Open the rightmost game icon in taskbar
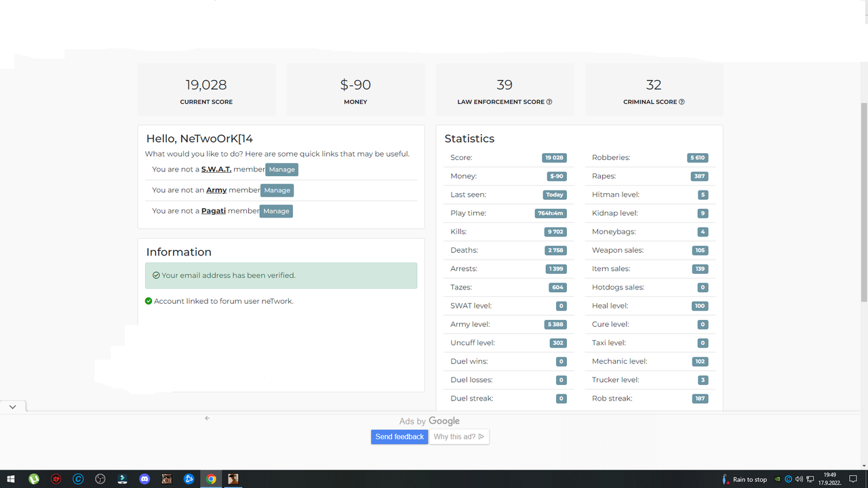This screenshot has width=868, height=488. [233, 479]
